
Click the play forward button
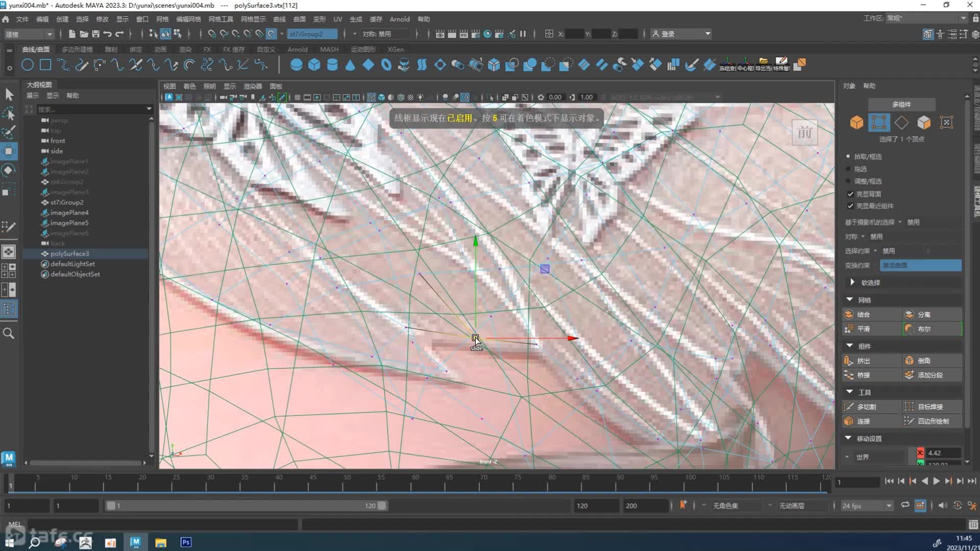coord(936,481)
